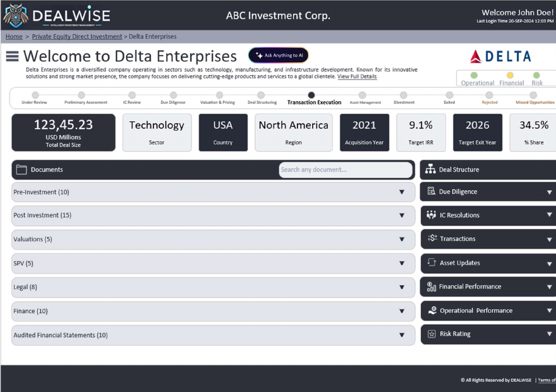Select the Divestment stage marker
556x392 pixels.
(x=403, y=95)
